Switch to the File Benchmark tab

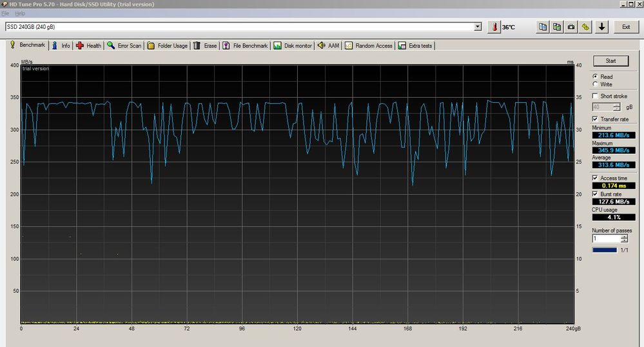245,46
